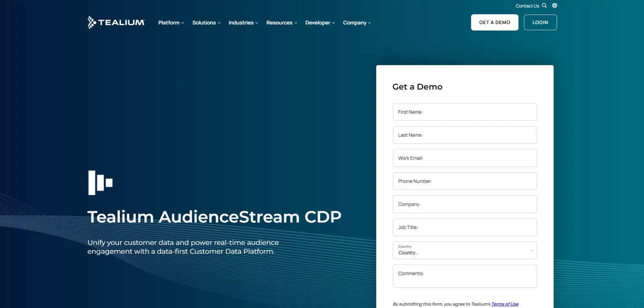Click the AudienceStream bars icon
644x308 pixels.
coord(100,183)
